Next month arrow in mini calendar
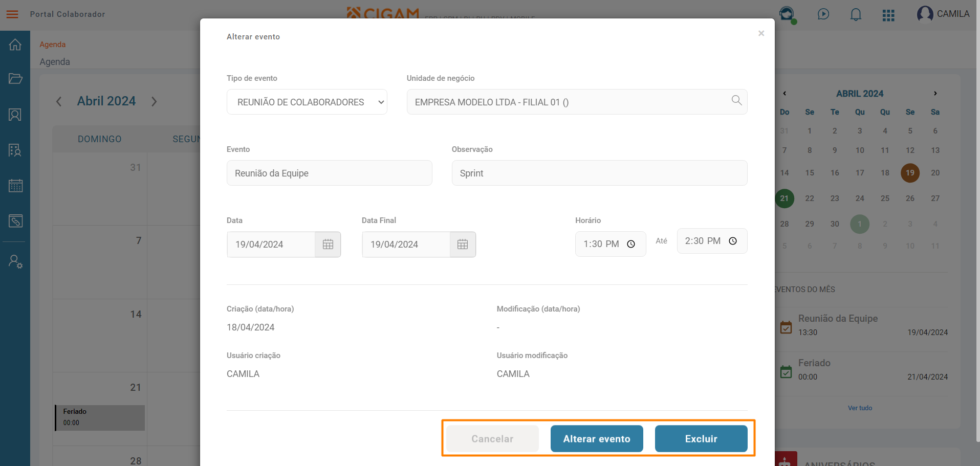This screenshot has height=466, width=980. pos(935,94)
